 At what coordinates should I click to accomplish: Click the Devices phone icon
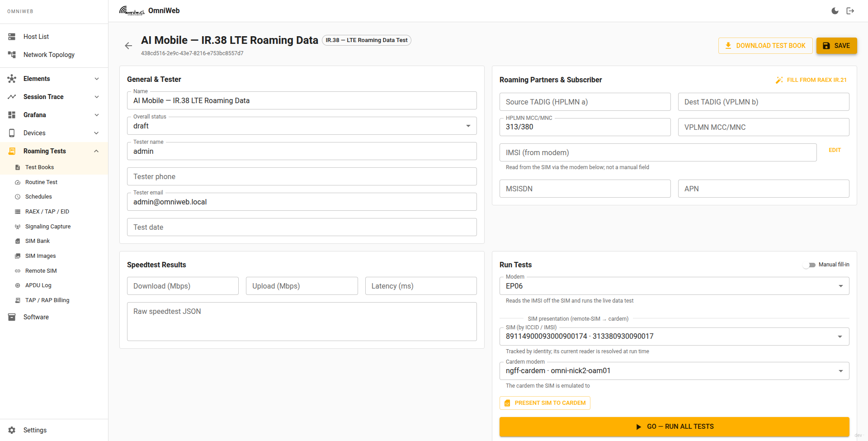pyautogui.click(x=12, y=133)
